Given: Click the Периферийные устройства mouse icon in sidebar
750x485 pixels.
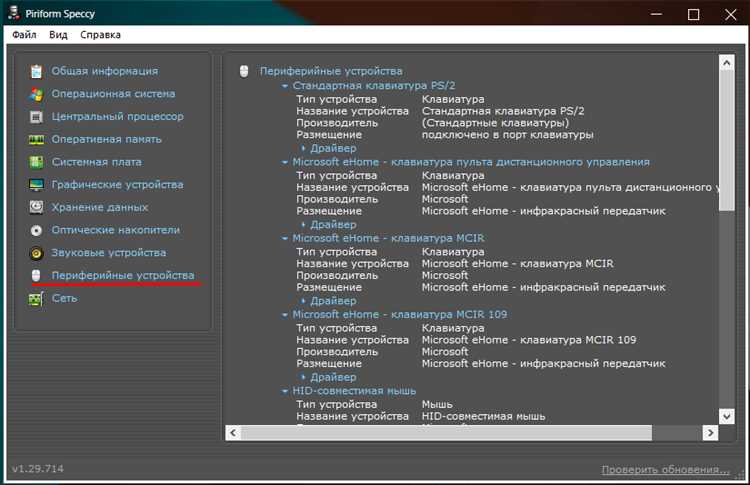Looking at the screenshot, I should point(36,276).
